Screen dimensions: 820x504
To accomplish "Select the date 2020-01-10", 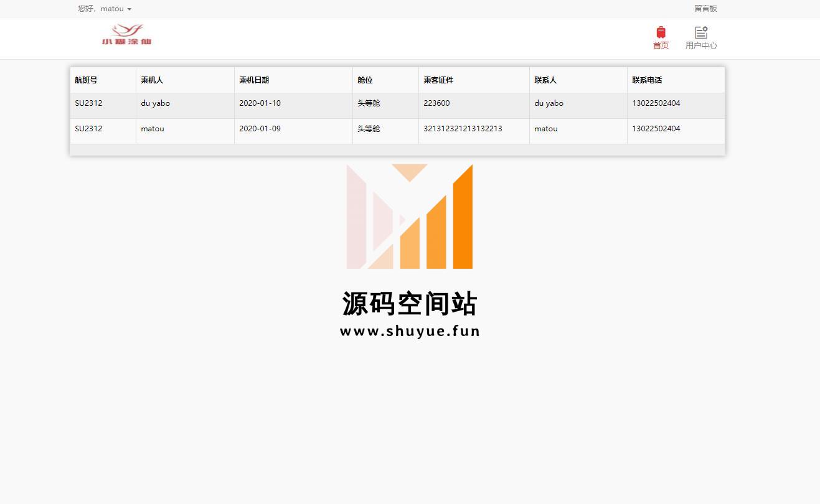I will (260, 103).
